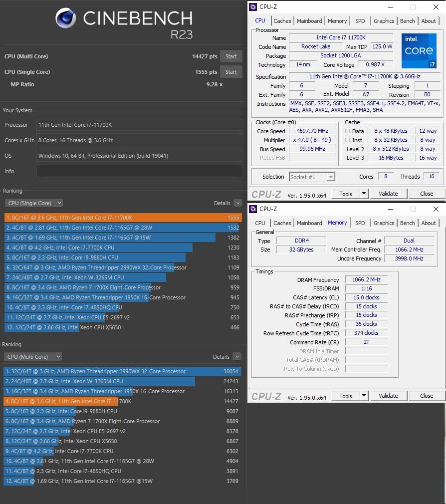Switch to CPU tab in bottom CPU-Z
The image size is (446, 504).
coord(260,223)
